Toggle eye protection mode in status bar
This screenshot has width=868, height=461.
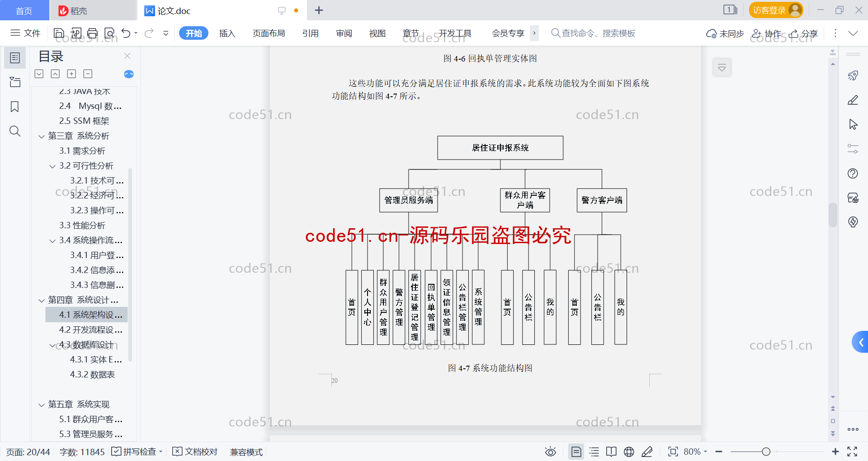click(551, 452)
